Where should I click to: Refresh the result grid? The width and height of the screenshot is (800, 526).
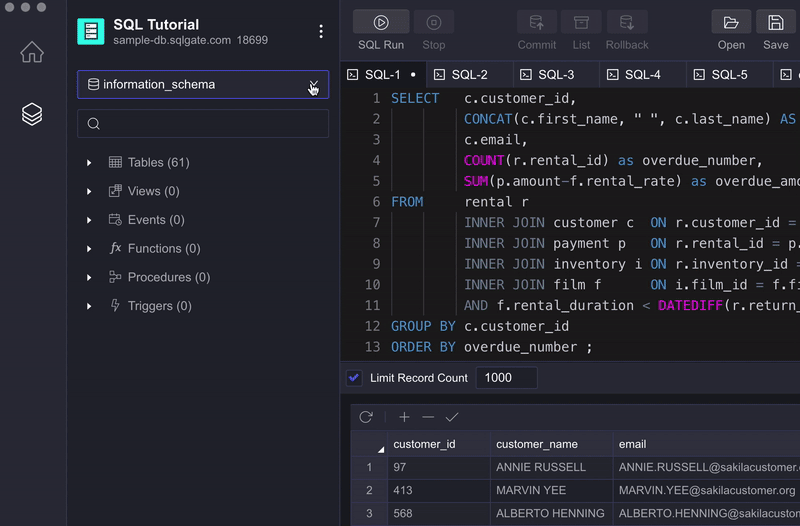click(366, 417)
